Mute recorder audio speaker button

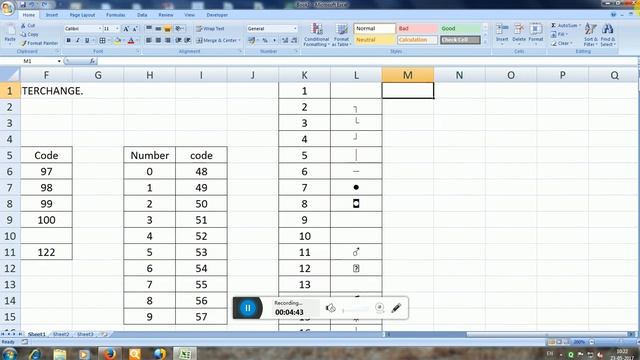pos(331,308)
